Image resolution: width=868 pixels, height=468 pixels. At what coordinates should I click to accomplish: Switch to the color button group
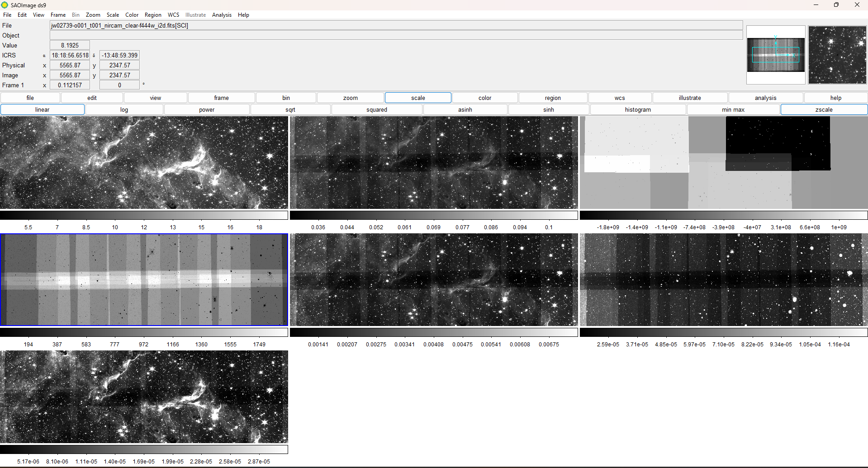[484, 98]
